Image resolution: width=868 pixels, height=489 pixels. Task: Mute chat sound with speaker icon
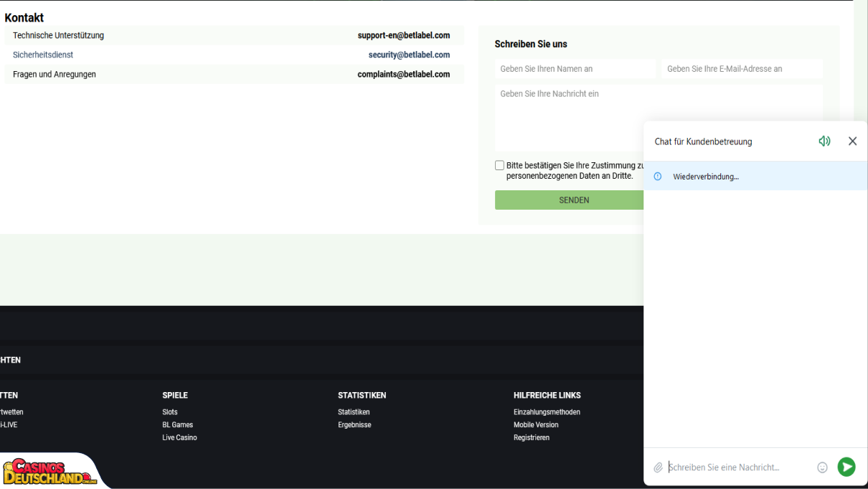(824, 141)
